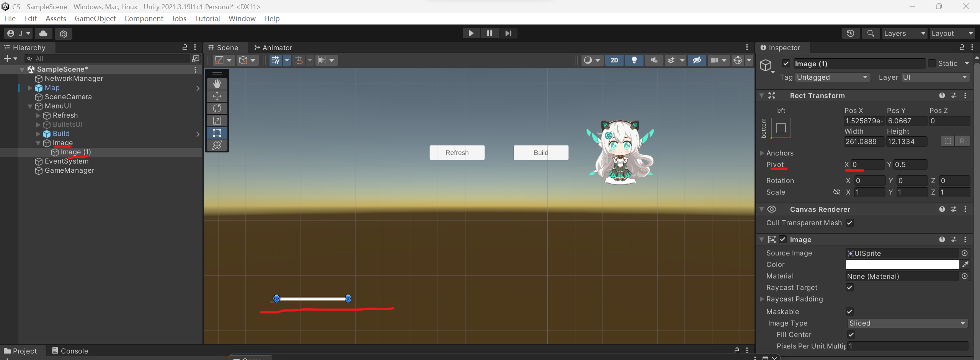980x360 pixels.
Task: Click the Build button in the scene
Action: click(x=541, y=152)
